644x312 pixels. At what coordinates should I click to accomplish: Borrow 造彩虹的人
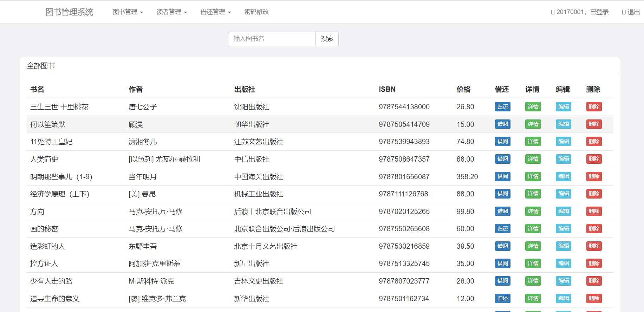(x=502, y=246)
